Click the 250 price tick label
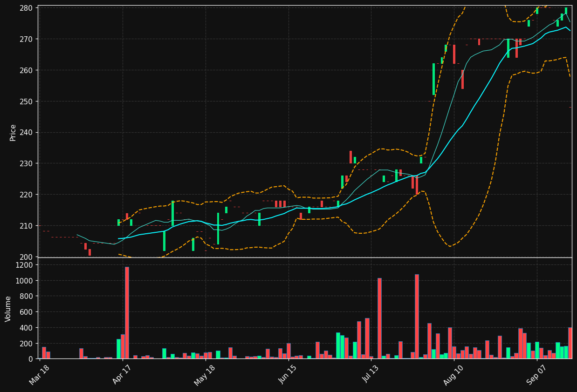 click(26, 101)
